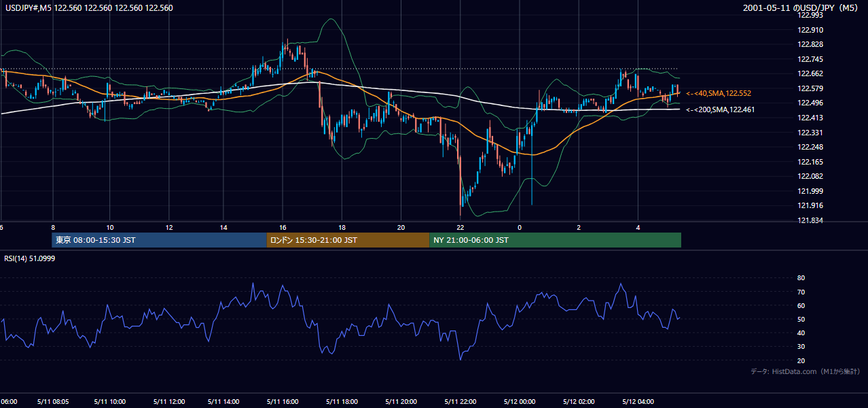Screen dimensions: 868x408
Task: Click price axis value 121.834
Action: coord(810,220)
